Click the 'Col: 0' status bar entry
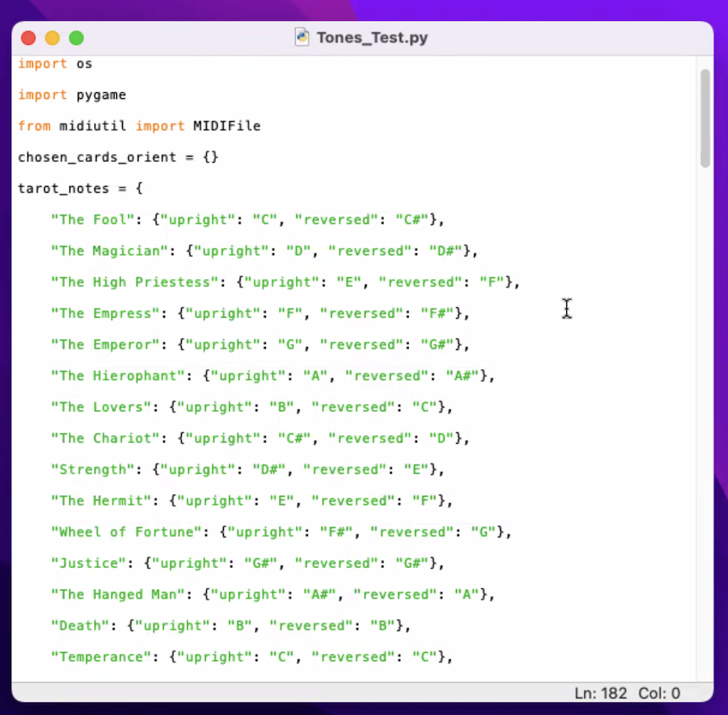This screenshot has width=728, height=715. pos(659,693)
